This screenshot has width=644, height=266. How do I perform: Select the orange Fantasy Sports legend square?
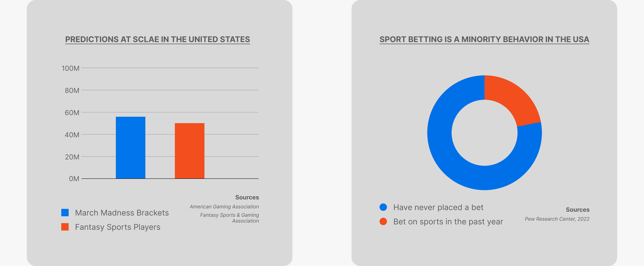pyautogui.click(x=65, y=227)
